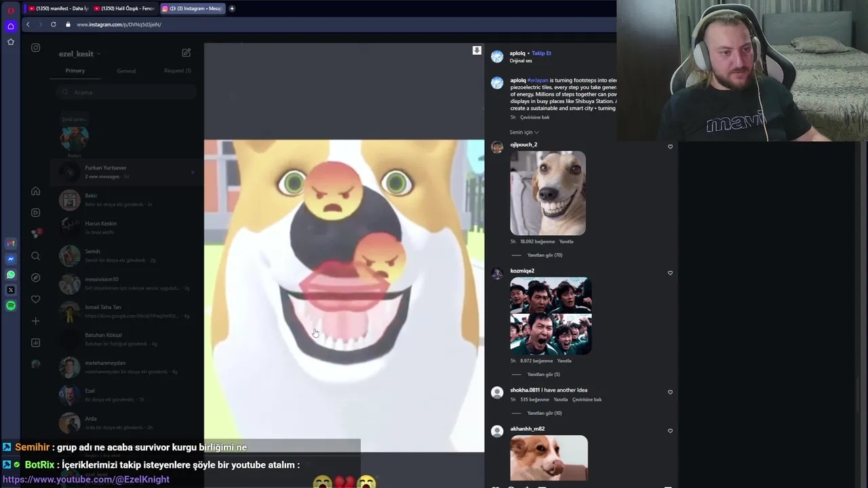The width and height of the screenshot is (868, 488).
Task: Click the Instagram logo in left nav
Action: [35, 48]
